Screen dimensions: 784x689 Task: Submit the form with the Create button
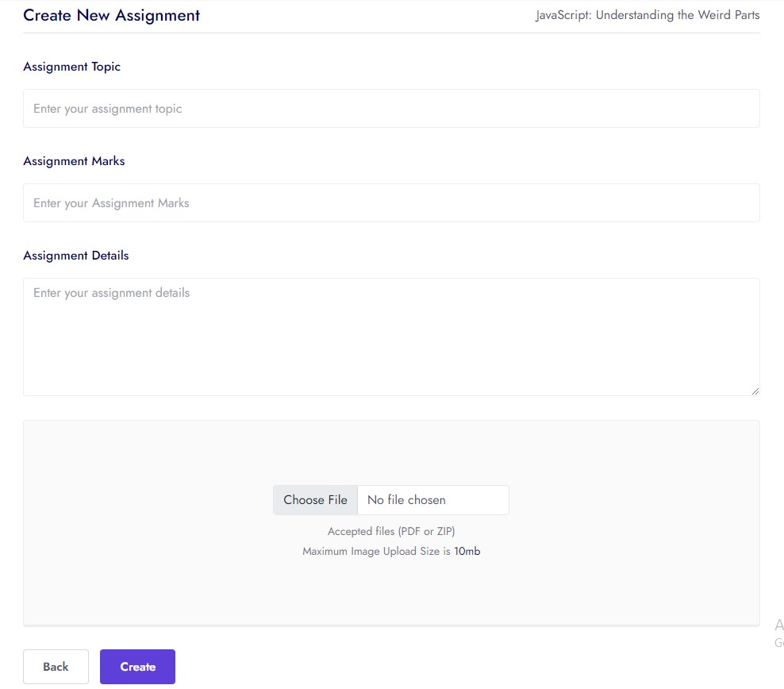[x=137, y=667]
